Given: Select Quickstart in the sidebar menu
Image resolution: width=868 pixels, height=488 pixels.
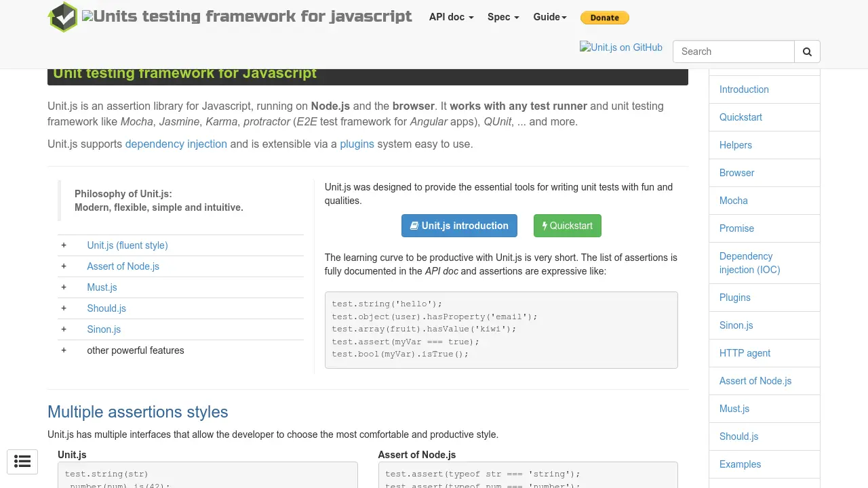Looking at the screenshot, I should [x=741, y=117].
